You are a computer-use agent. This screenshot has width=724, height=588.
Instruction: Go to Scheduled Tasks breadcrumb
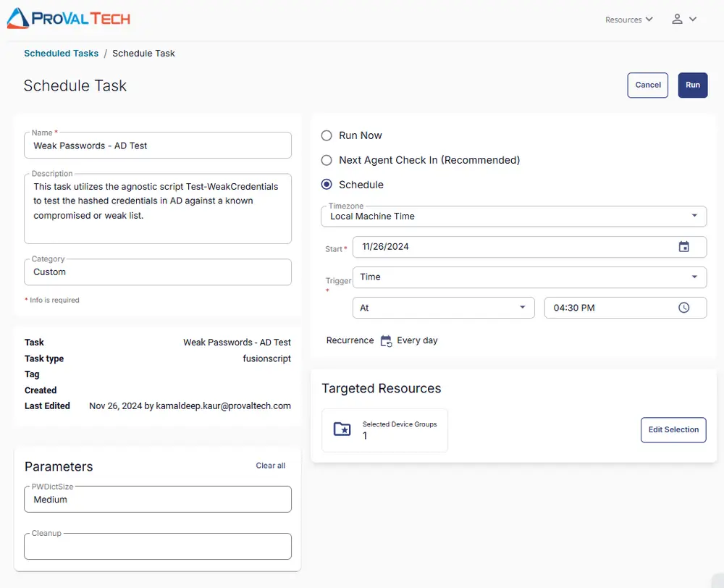[61, 53]
